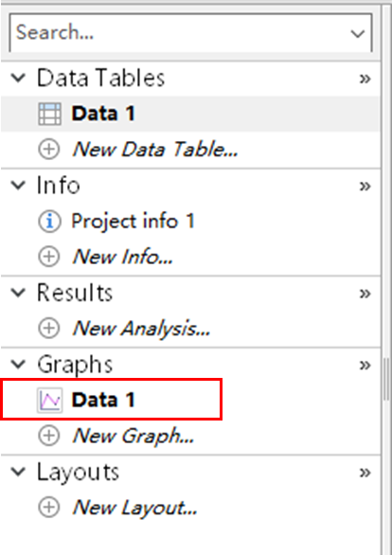The height and width of the screenshot is (555, 392).
Task: Click the Project info 1 info icon
Action: 49,222
